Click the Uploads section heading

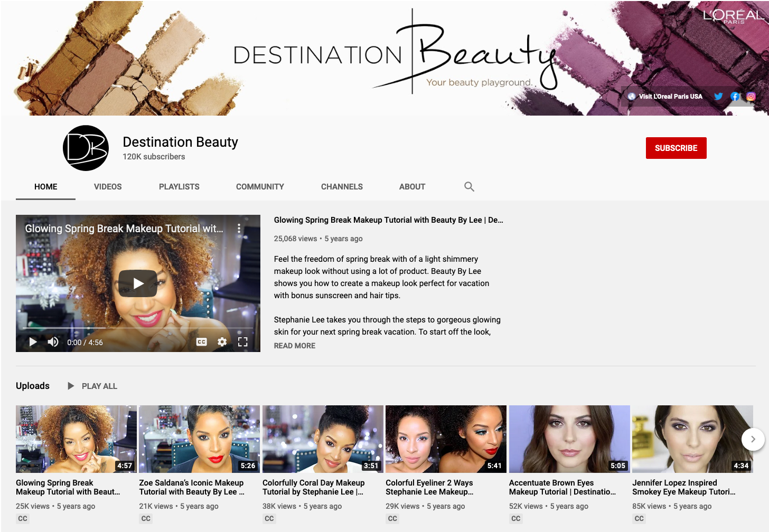pyautogui.click(x=33, y=386)
